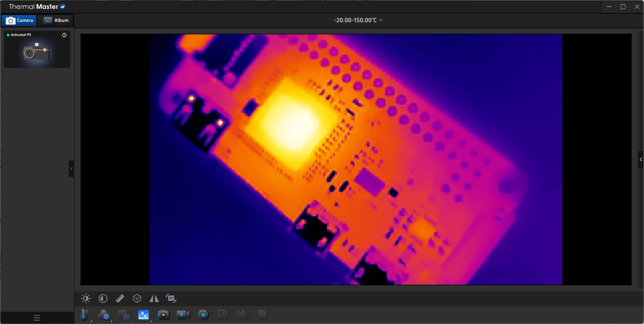
Task: Click the brightness adjustment sun icon
Action: 86,299
